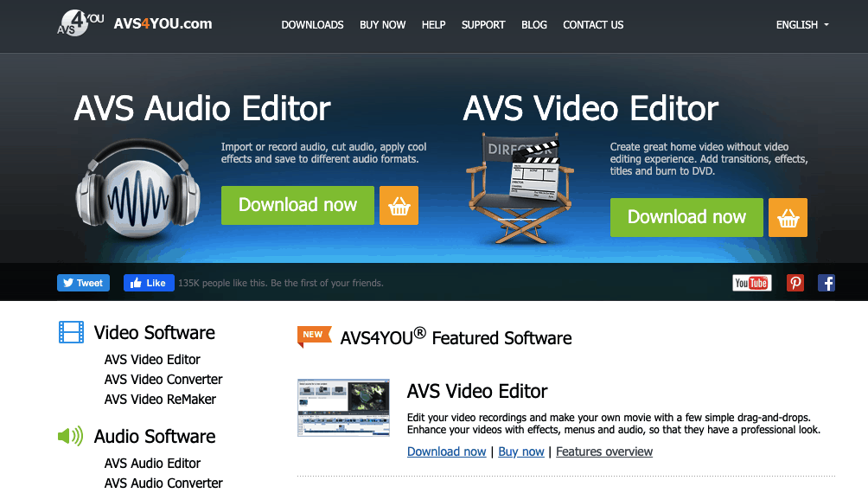Image resolution: width=868 pixels, height=493 pixels.
Task: Open AVS Audio Converter in sidebar
Action: click(x=163, y=483)
